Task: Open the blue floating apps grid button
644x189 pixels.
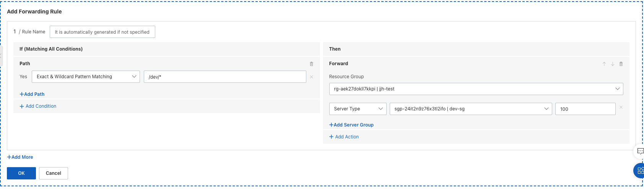Action: 640,171
